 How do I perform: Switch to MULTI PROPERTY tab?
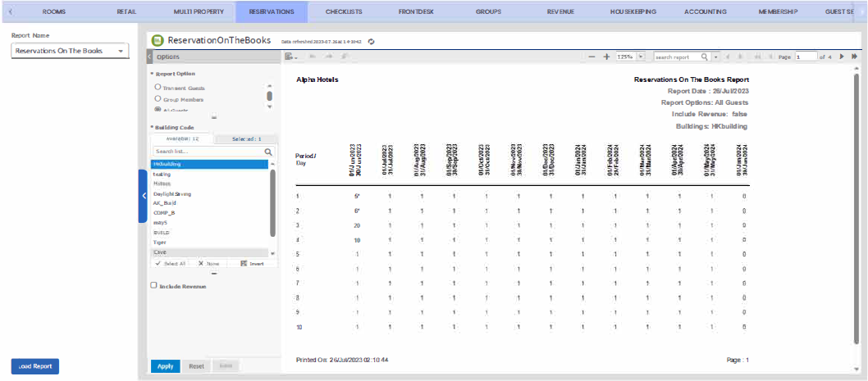tap(199, 11)
